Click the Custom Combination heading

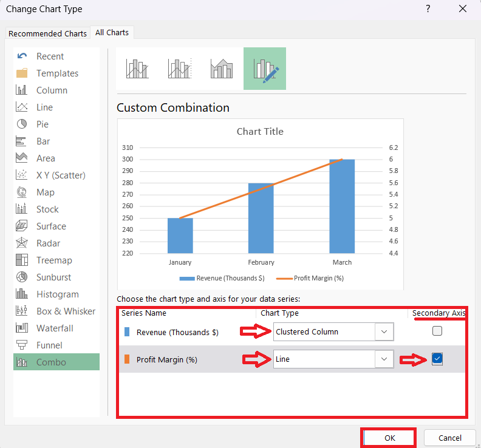pos(173,107)
